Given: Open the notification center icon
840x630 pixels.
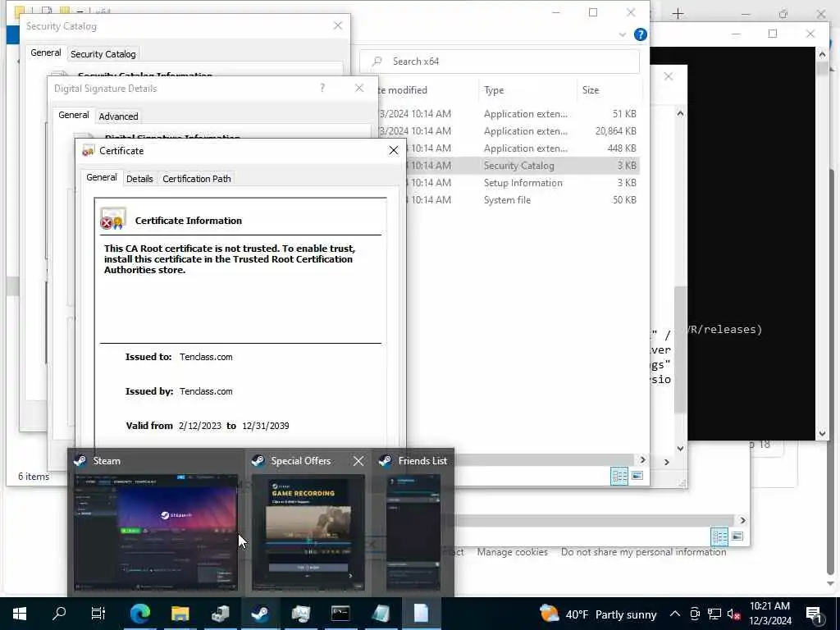Looking at the screenshot, I should pyautogui.click(x=815, y=614).
